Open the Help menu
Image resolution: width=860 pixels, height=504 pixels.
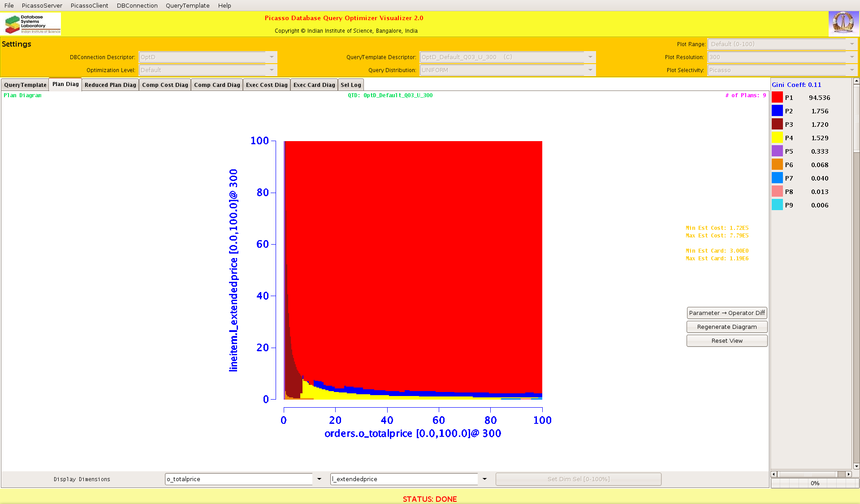(x=225, y=5)
